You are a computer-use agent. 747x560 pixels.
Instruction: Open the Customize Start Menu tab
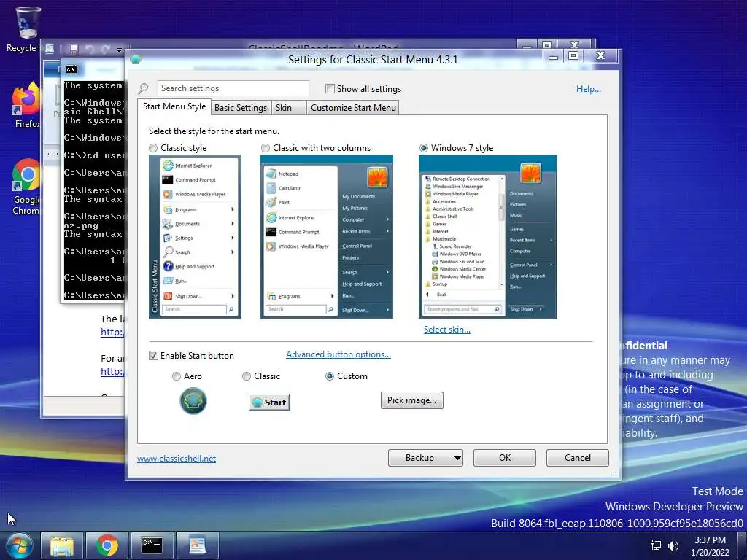(353, 108)
